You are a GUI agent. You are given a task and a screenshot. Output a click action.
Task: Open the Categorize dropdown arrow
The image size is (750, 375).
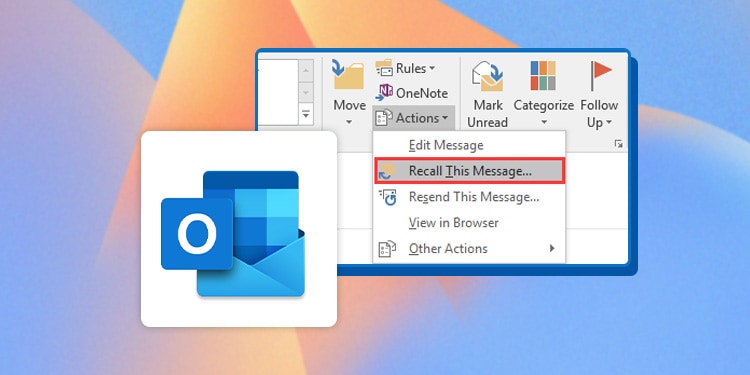[544, 123]
